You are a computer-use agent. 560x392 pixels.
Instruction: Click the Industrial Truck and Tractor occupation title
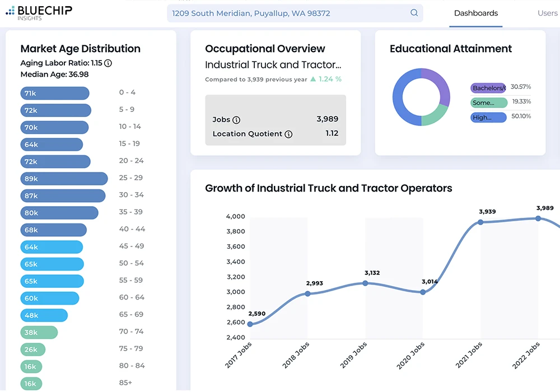click(273, 65)
